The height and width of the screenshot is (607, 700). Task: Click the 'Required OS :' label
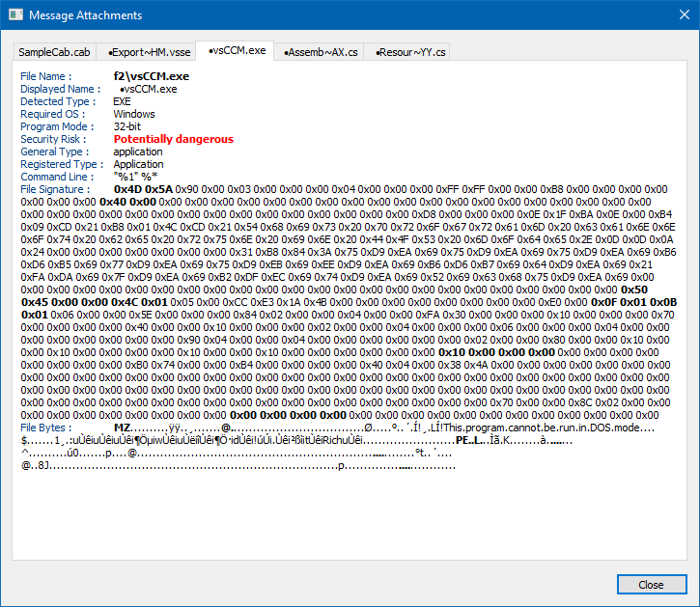53,114
